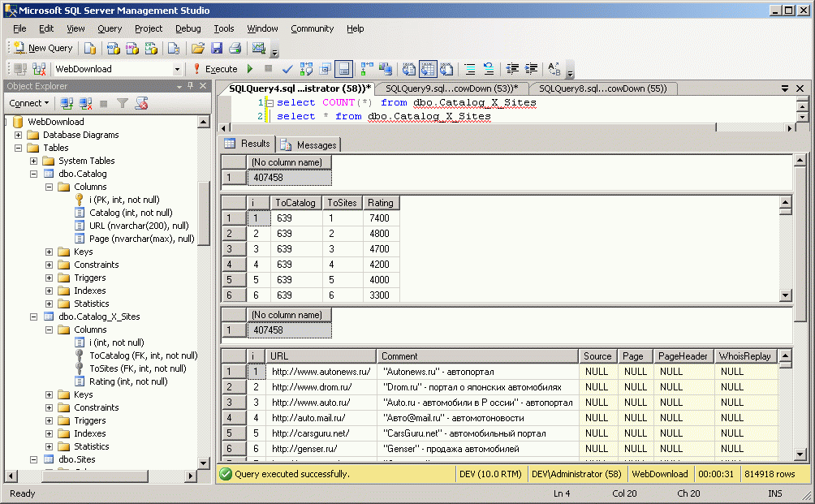Open the Connect dropdown in Object Explorer
The height and width of the screenshot is (504, 815).
[28, 103]
